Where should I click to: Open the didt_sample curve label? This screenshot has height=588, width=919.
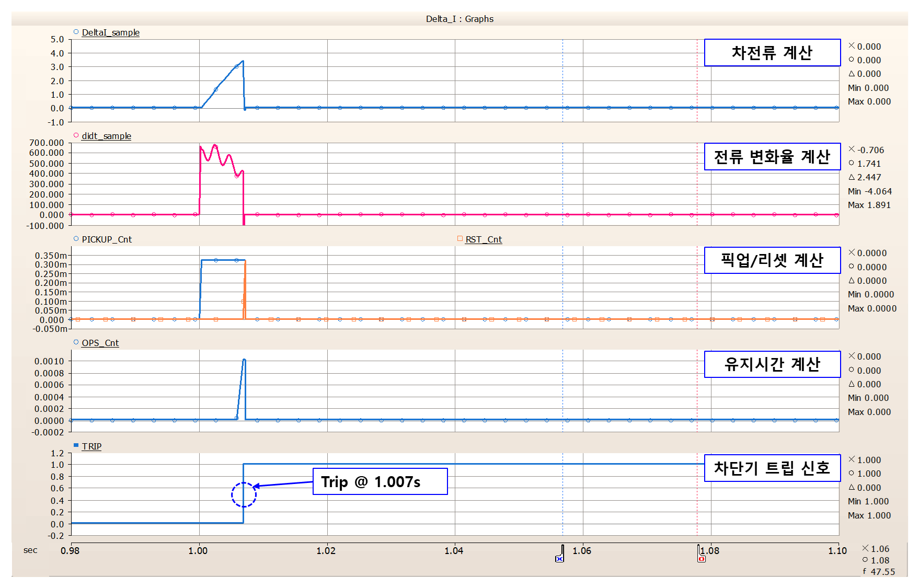click(x=106, y=136)
